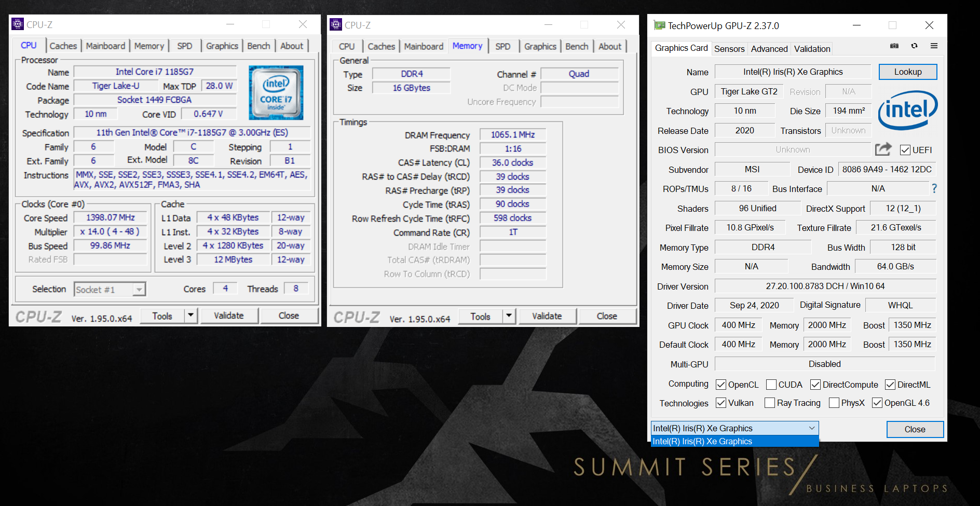Open the GPU selection combo box
Screen dimensions: 980x506
[x=734, y=428]
